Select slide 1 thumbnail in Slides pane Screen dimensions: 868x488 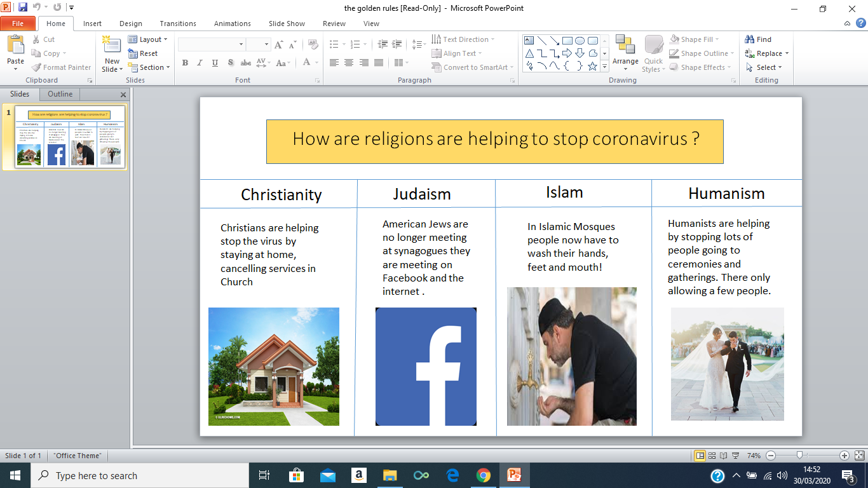point(71,137)
